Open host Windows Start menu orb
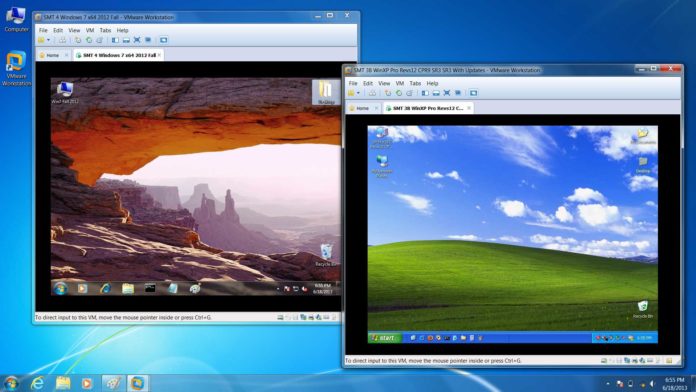Screen dimensions: 696x392 click(x=11, y=383)
